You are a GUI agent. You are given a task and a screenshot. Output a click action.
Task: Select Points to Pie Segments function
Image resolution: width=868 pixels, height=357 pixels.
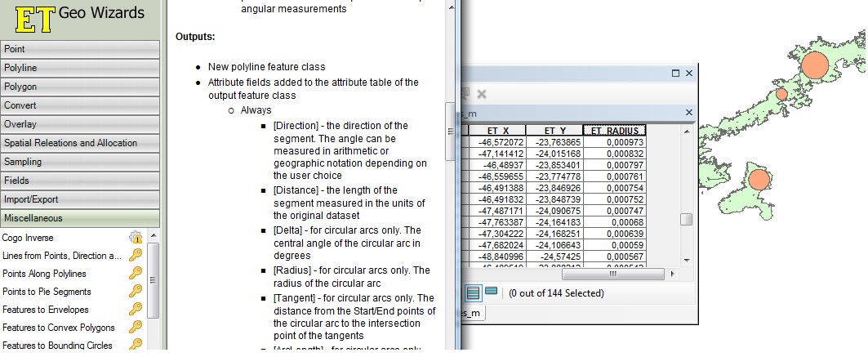(x=47, y=292)
